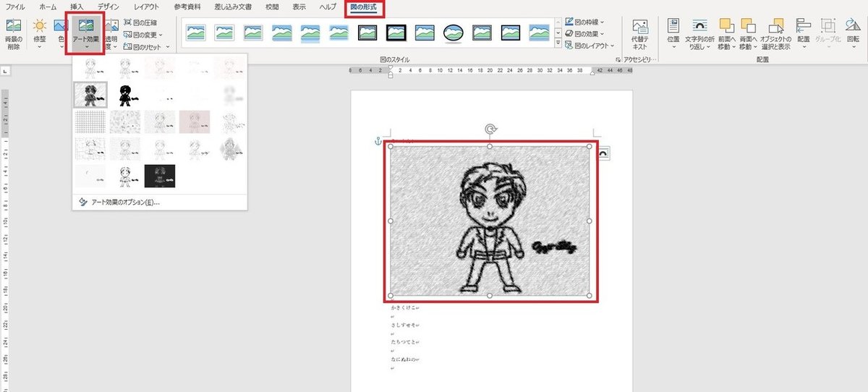Screen dimensions: 868x392
Task: Switch to the 校閲 tab
Action: [x=272, y=7]
